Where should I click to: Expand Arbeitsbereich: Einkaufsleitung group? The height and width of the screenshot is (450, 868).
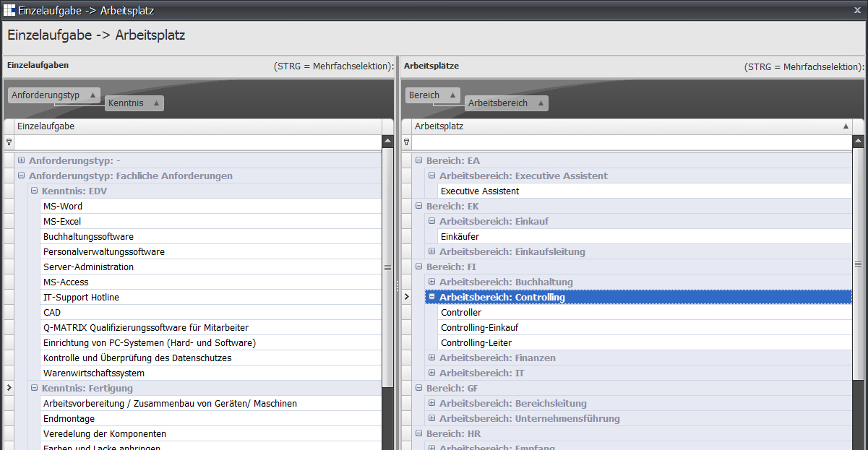[432, 251]
